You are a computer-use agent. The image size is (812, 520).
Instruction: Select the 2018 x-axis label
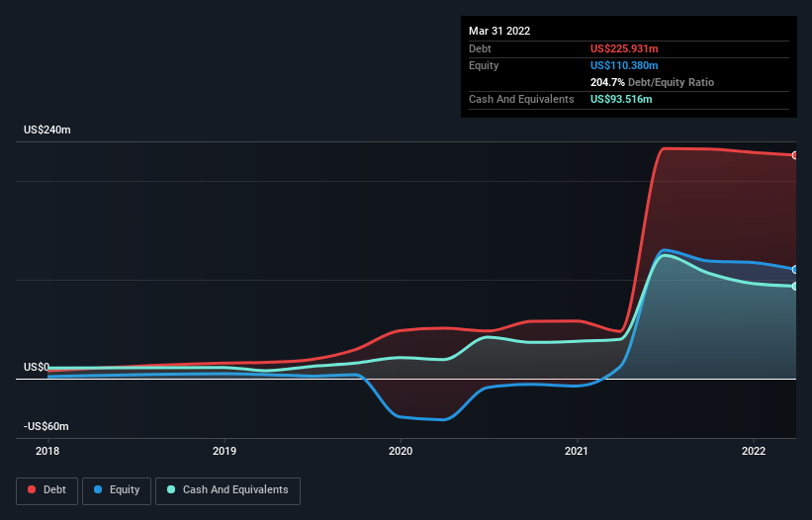47,451
